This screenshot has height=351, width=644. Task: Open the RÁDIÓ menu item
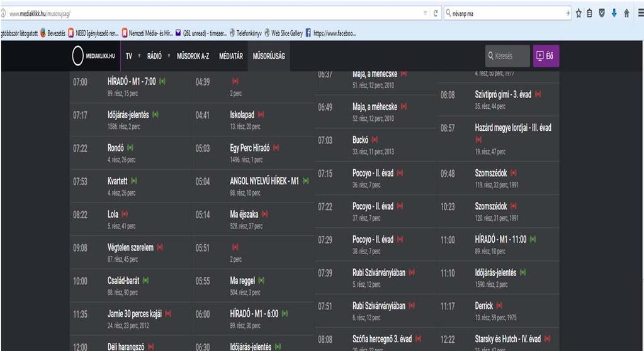(x=154, y=56)
